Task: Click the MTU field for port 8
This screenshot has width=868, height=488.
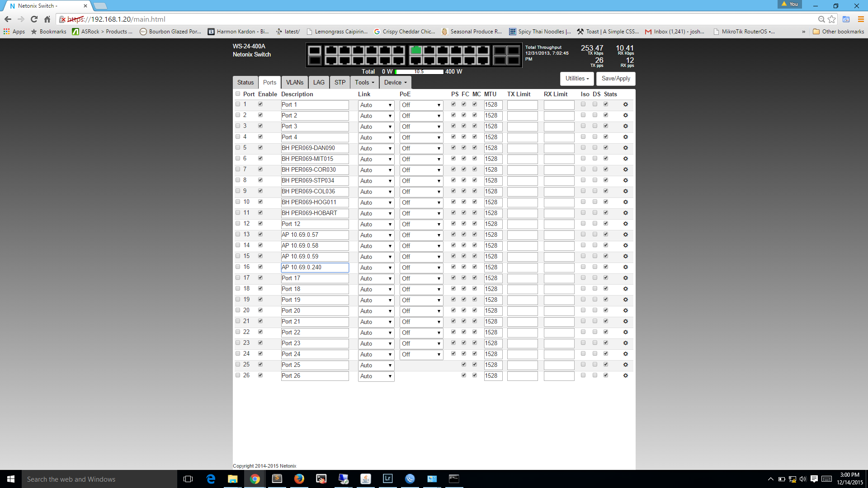Action: pyautogui.click(x=493, y=181)
